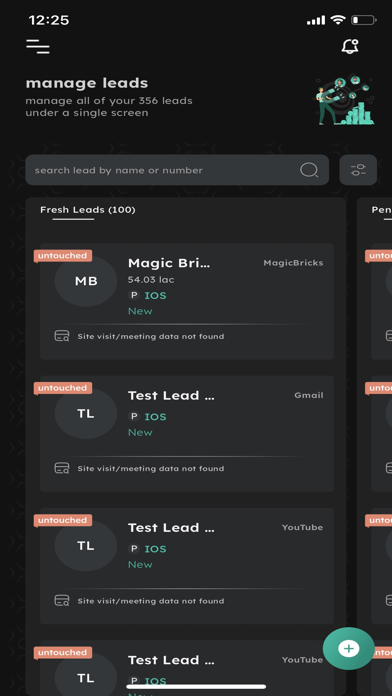Open the Gmail Test Lead name
This screenshot has height=696, width=392.
click(x=171, y=395)
